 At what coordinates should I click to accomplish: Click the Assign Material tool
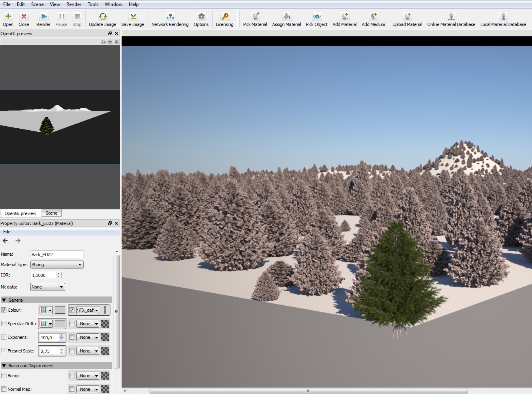(x=286, y=17)
